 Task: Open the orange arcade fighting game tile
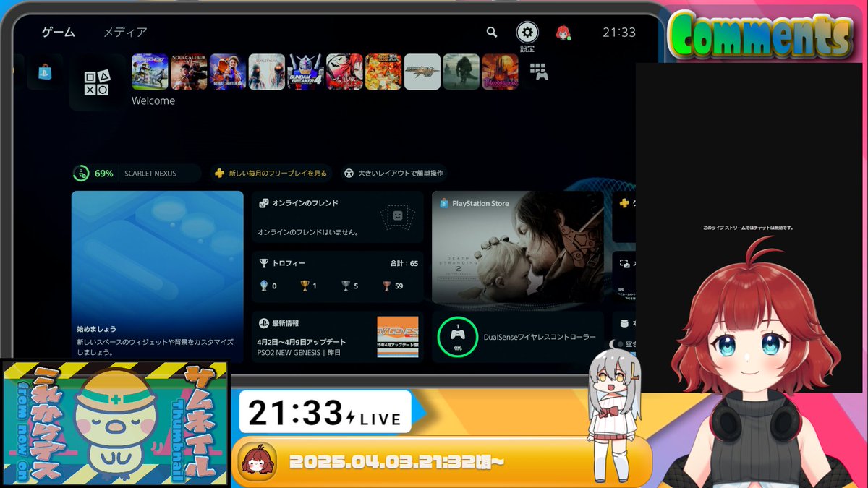[x=383, y=72]
